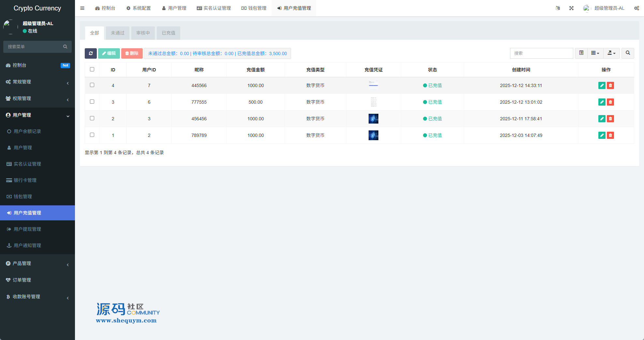
Task: Toggle table card view icon
Action: tap(581, 53)
